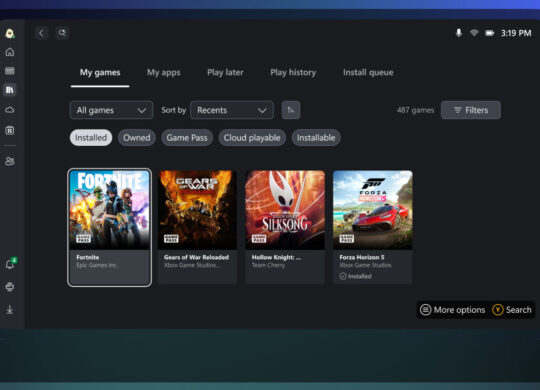Expand the All games dropdown
Viewport: 540px width, 390px height.
[x=111, y=110]
